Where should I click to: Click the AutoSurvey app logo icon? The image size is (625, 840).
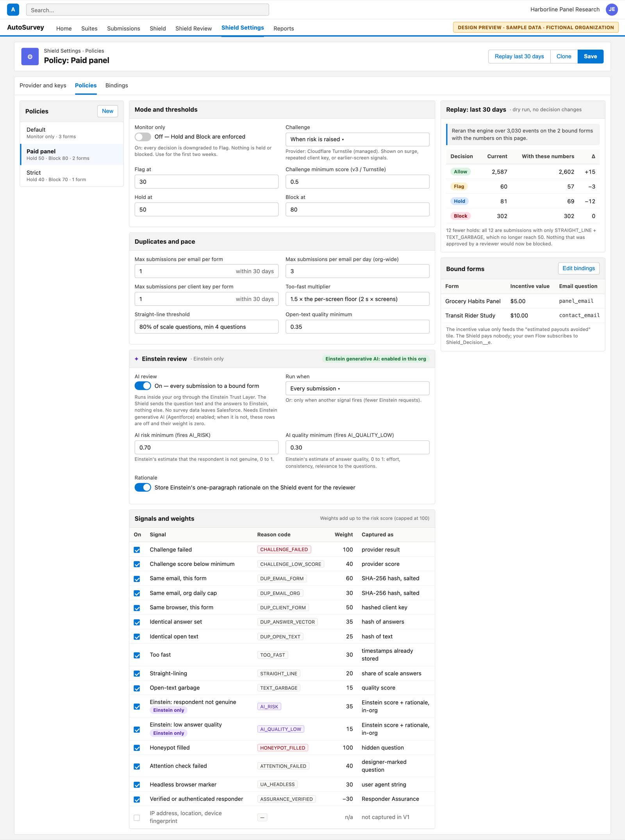[x=13, y=9]
